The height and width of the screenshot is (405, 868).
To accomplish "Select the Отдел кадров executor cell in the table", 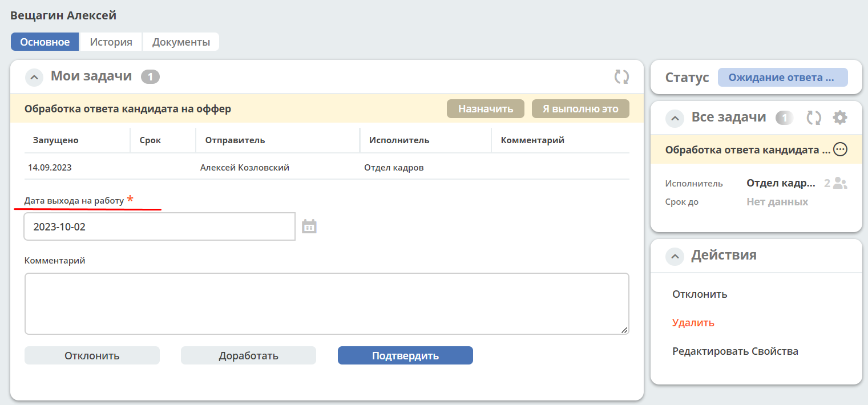I will point(394,168).
